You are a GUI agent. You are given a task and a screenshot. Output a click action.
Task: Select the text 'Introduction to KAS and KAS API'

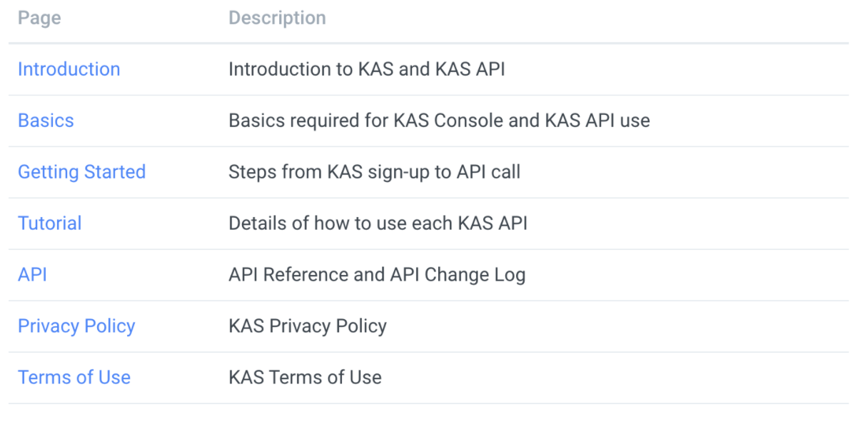pos(367,69)
